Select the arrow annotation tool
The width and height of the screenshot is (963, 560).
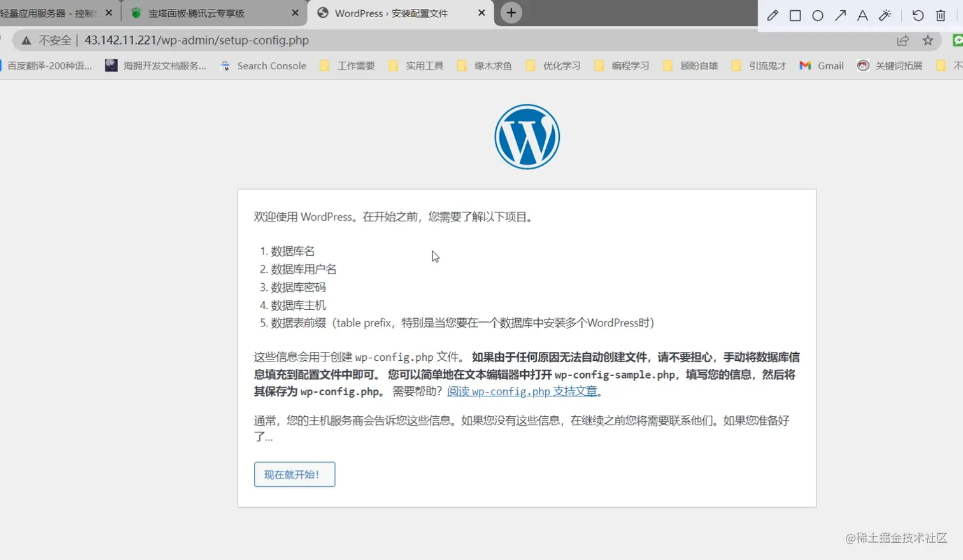(x=840, y=15)
